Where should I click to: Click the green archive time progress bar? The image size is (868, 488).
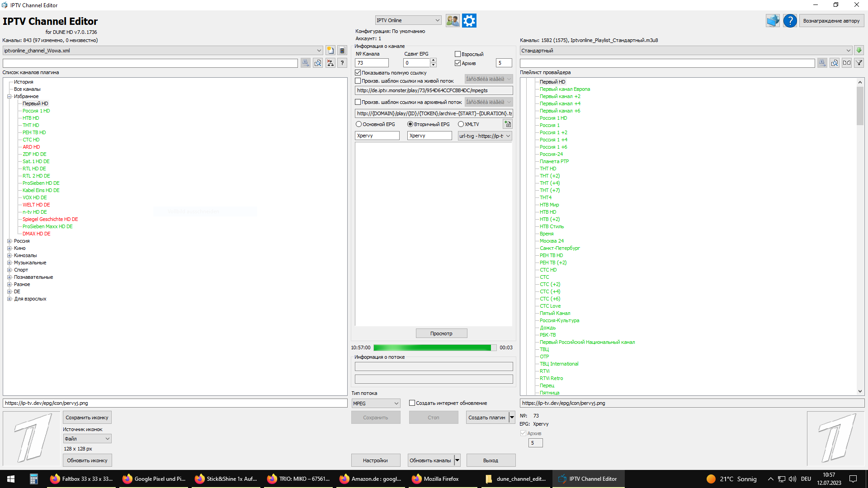tap(435, 347)
